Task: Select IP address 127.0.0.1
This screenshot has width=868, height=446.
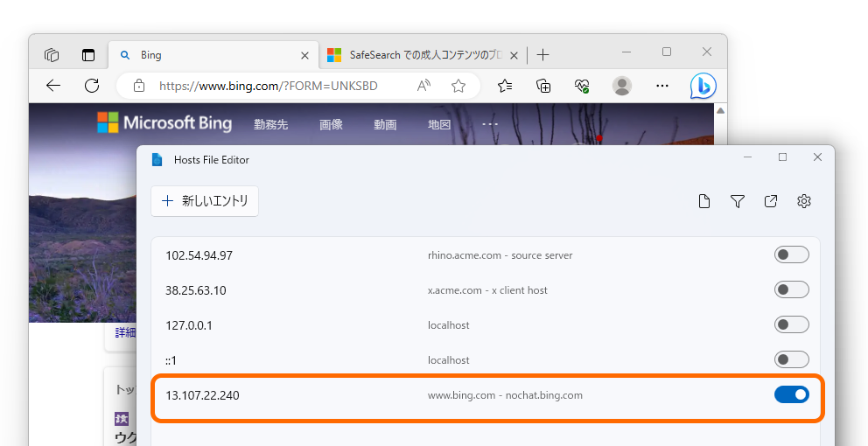Action: (x=189, y=325)
